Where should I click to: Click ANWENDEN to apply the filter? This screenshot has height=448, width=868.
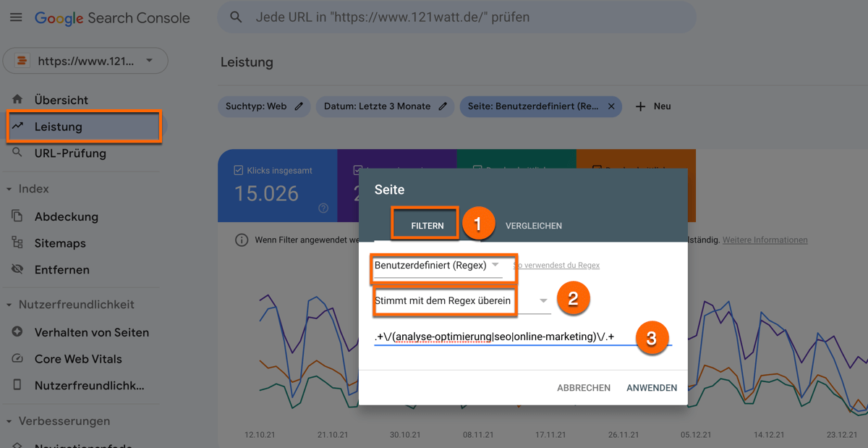pos(650,387)
